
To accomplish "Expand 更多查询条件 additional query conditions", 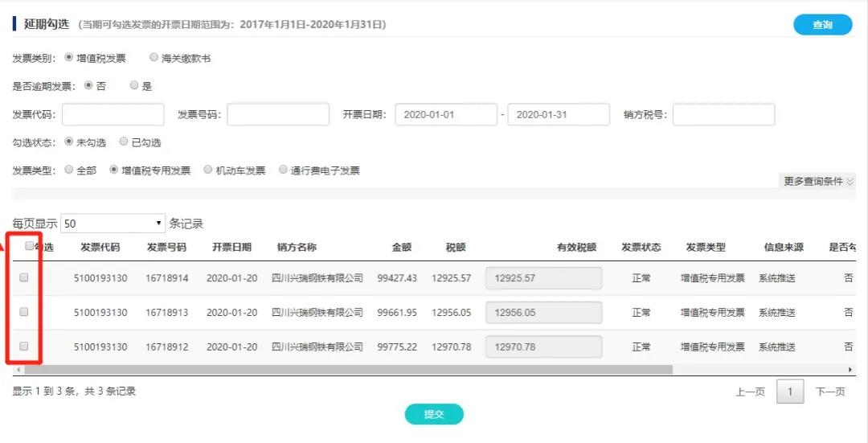I will (818, 181).
